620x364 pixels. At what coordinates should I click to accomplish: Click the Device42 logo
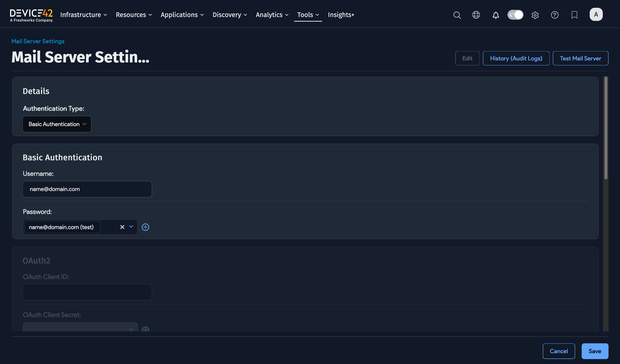[31, 15]
